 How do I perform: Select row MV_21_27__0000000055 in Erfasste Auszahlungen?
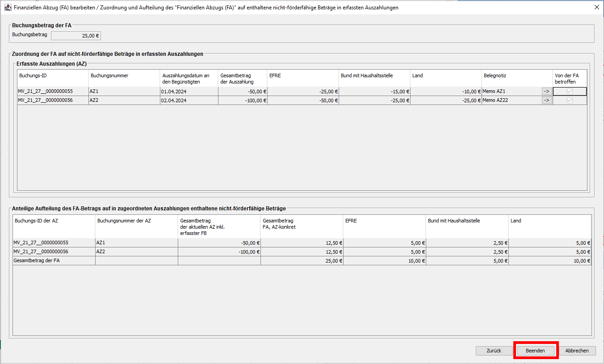(x=52, y=91)
